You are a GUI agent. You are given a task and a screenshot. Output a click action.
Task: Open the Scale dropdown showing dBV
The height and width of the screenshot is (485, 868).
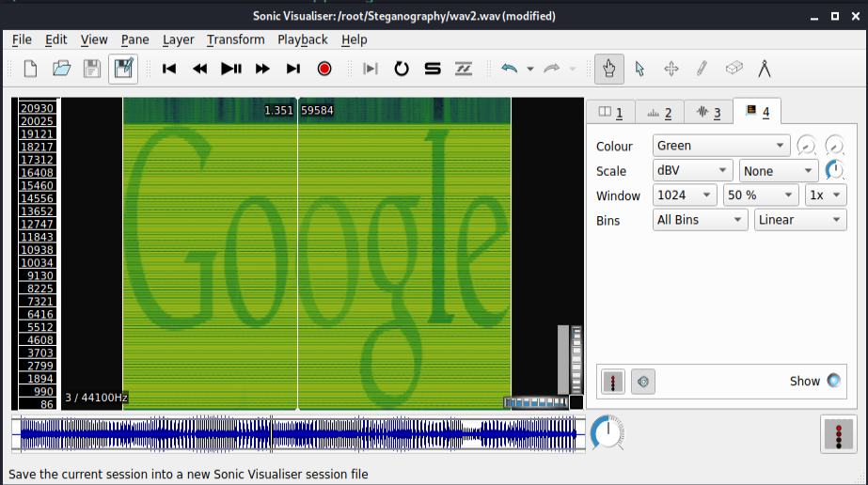(692, 170)
